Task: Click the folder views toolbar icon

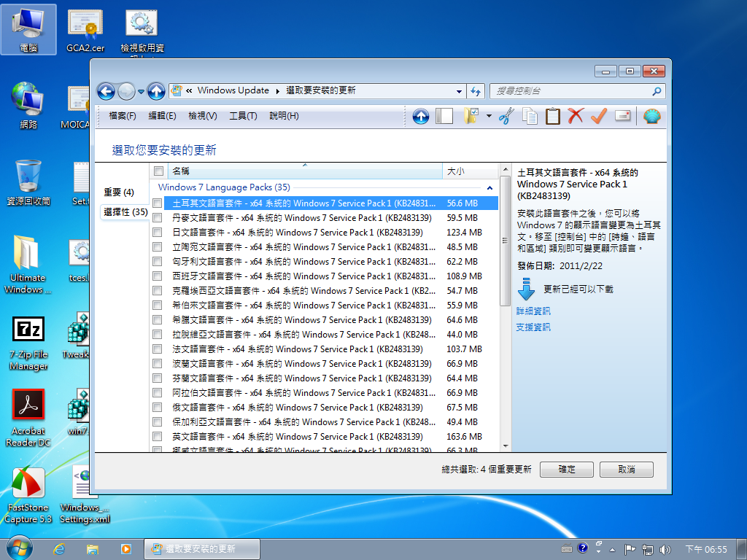Action: (471, 116)
